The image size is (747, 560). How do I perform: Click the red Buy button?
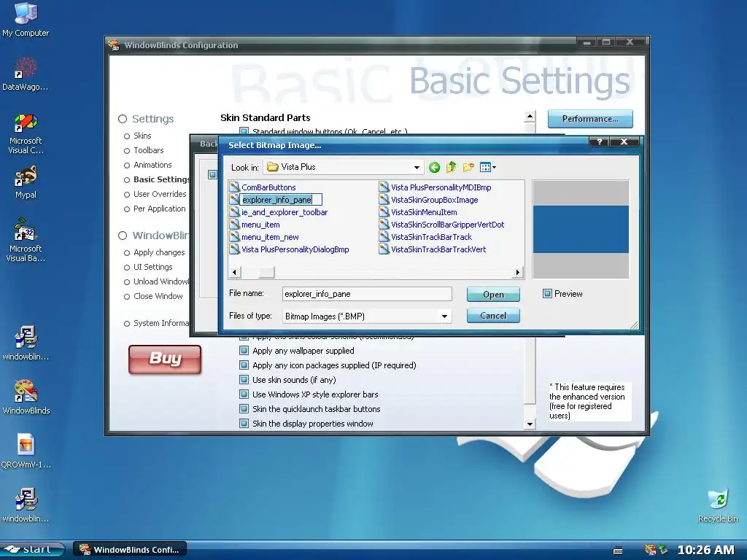tap(165, 359)
